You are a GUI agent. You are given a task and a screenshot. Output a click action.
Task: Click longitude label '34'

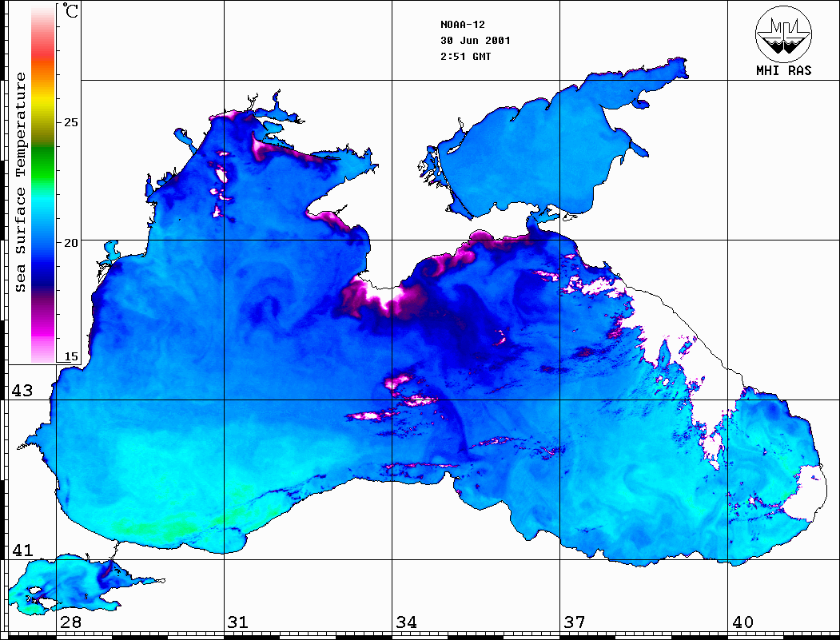point(406,622)
